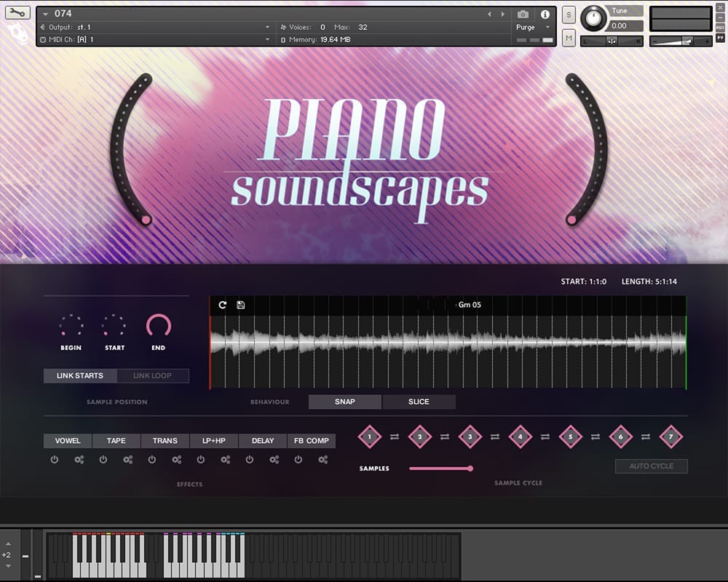Open the MIDI Ch channel dropdown

[267, 39]
